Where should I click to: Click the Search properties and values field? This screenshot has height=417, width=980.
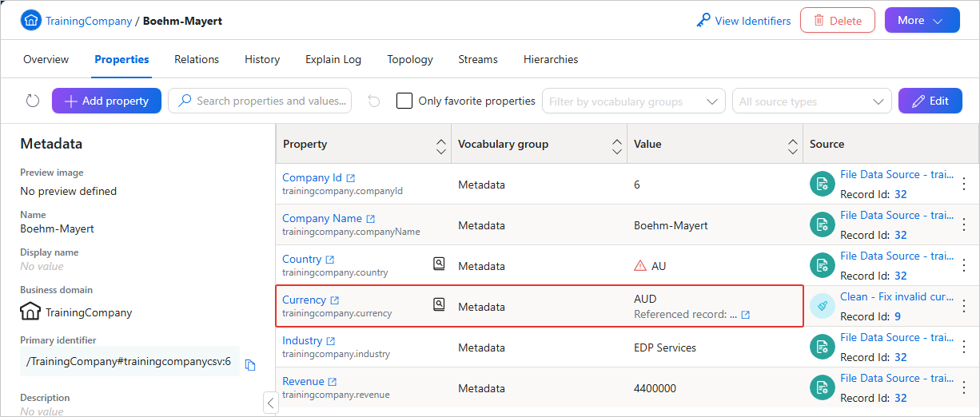pos(260,101)
